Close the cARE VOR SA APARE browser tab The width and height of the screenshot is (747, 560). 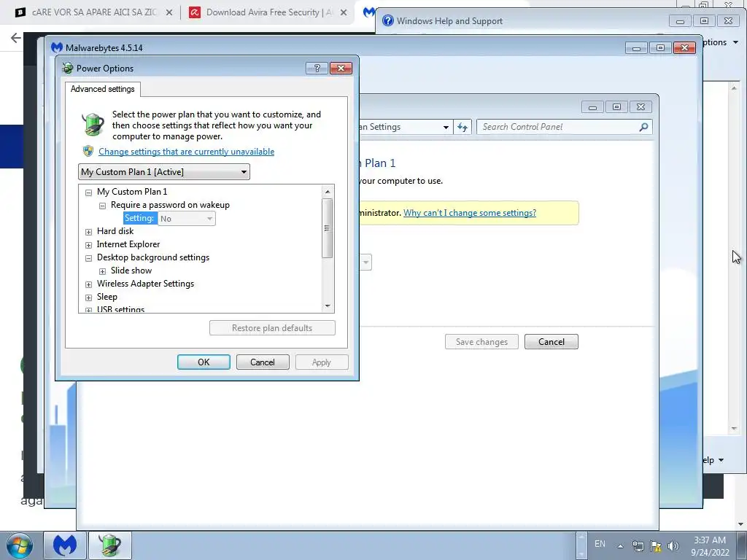169,13
